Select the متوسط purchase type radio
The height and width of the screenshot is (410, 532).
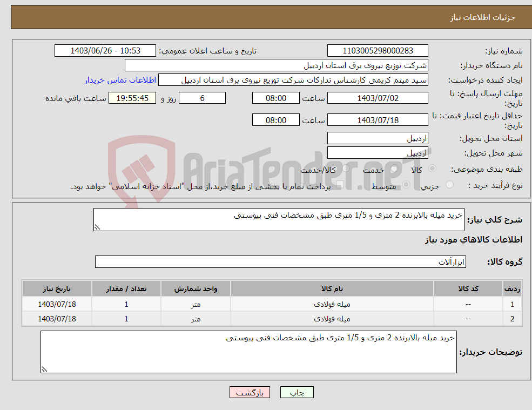click(x=406, y=185)
